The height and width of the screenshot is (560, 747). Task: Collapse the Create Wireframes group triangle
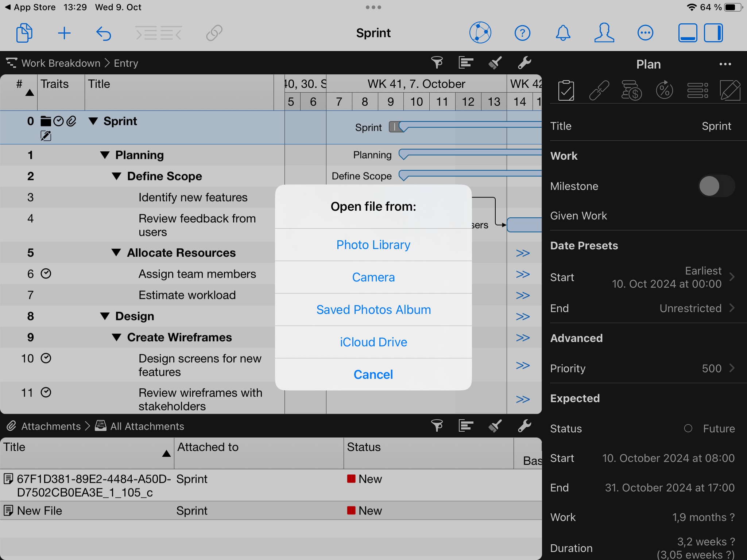point(117,337)
